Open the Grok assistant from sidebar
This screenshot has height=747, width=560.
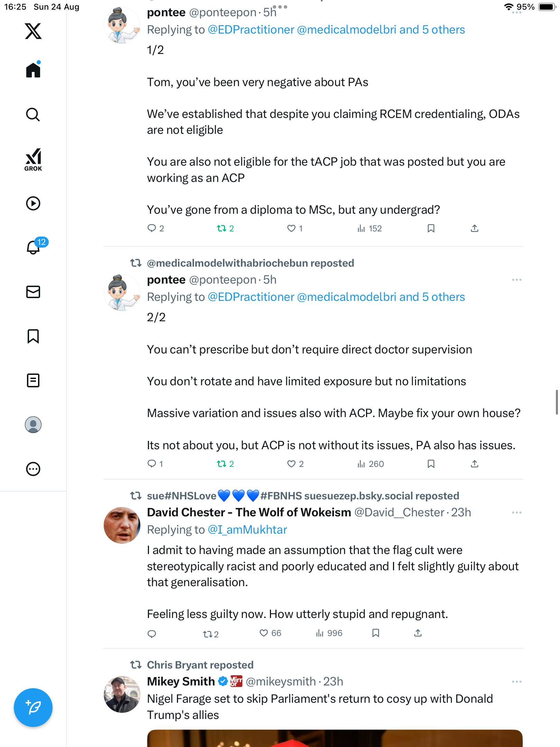click(x=33, y=159)
